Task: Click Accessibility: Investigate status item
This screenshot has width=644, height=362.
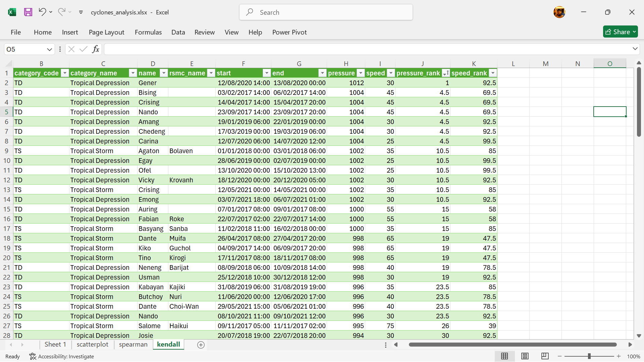Action: pyautogui.click(x=62, y=357)
